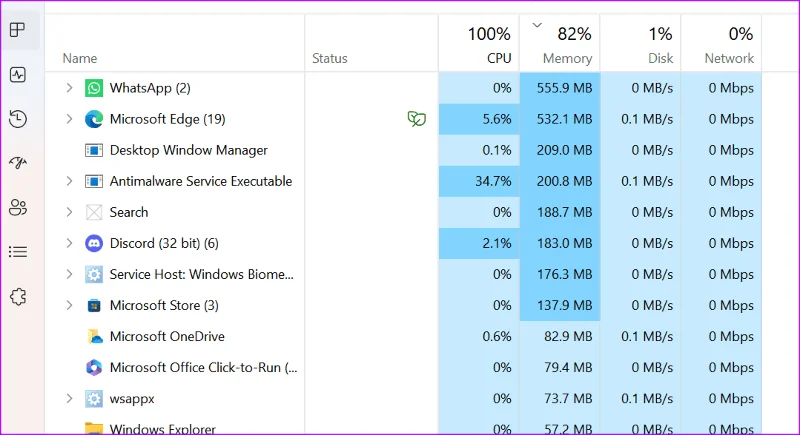Image resolution: width=800 pixels, height=435 pixels.
Task: Open the Details list icon in sidebar
Action: (x=18, y=252)
